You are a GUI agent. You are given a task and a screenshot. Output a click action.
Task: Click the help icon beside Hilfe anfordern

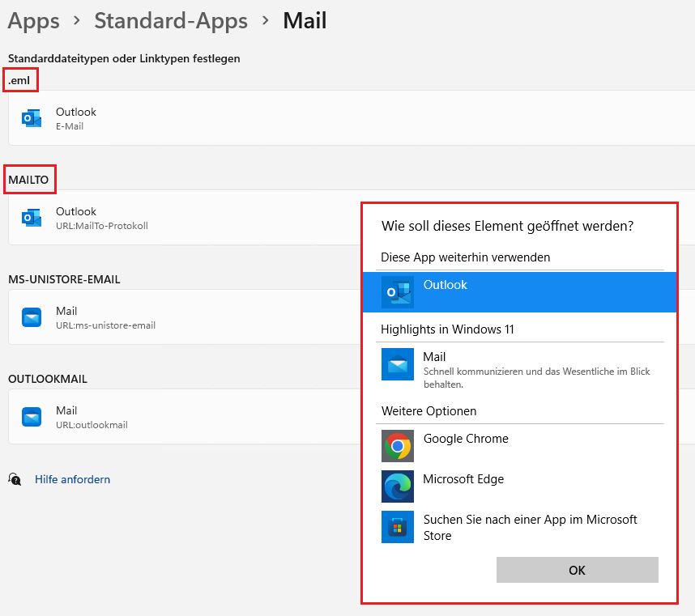[15, 479]
